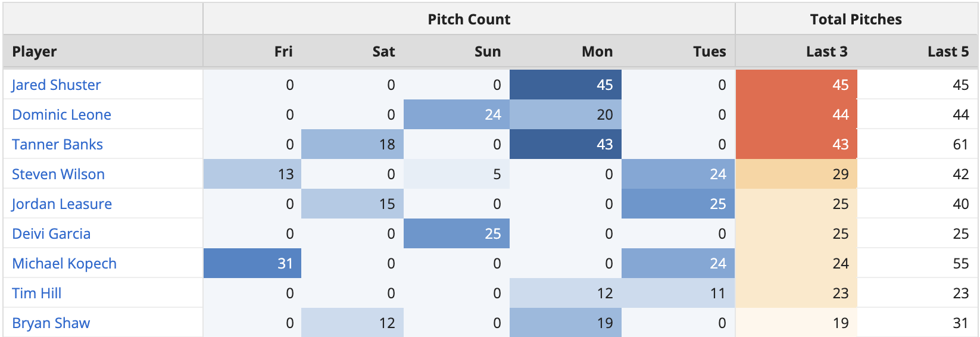Select the Jordan Leasure link
This screenshot has width=980, height=337.
[61, 204]
